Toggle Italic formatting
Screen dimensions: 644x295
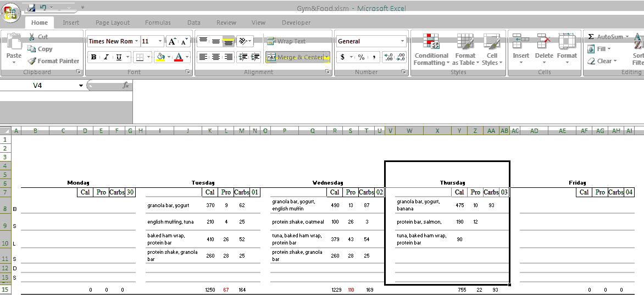(106, 57)
